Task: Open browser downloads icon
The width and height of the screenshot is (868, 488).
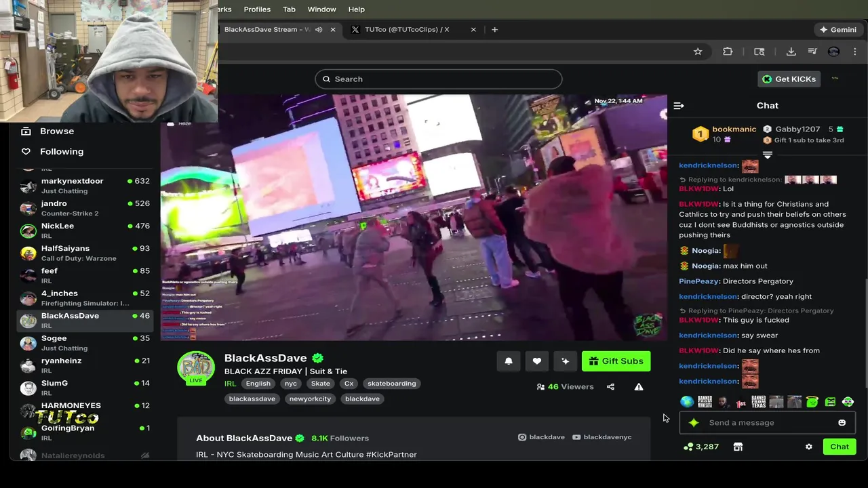Action: (791, 52)
